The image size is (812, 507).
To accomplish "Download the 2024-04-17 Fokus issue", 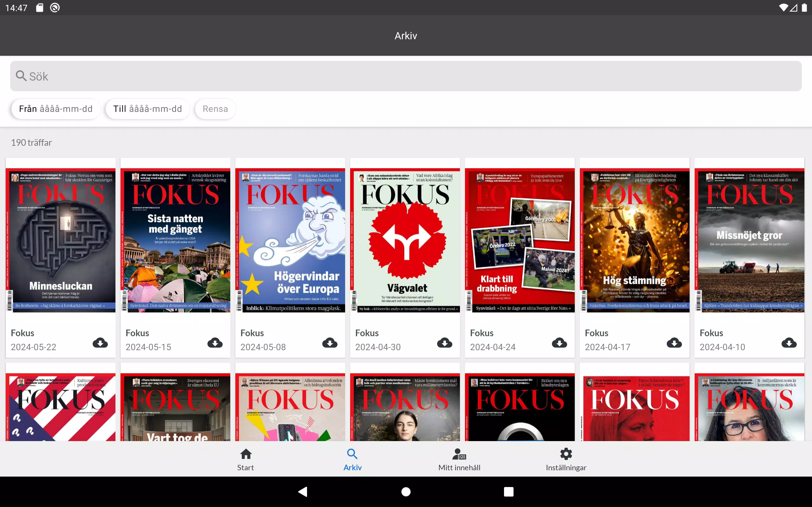I will point(674,343).
